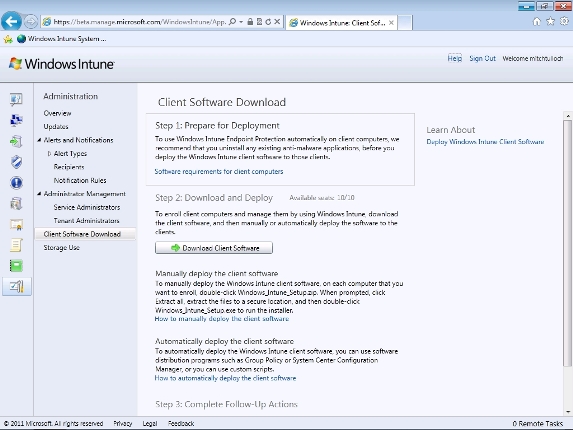Open Service Administrators page
The width and height of the screenshot is (573, 430).
87,207
